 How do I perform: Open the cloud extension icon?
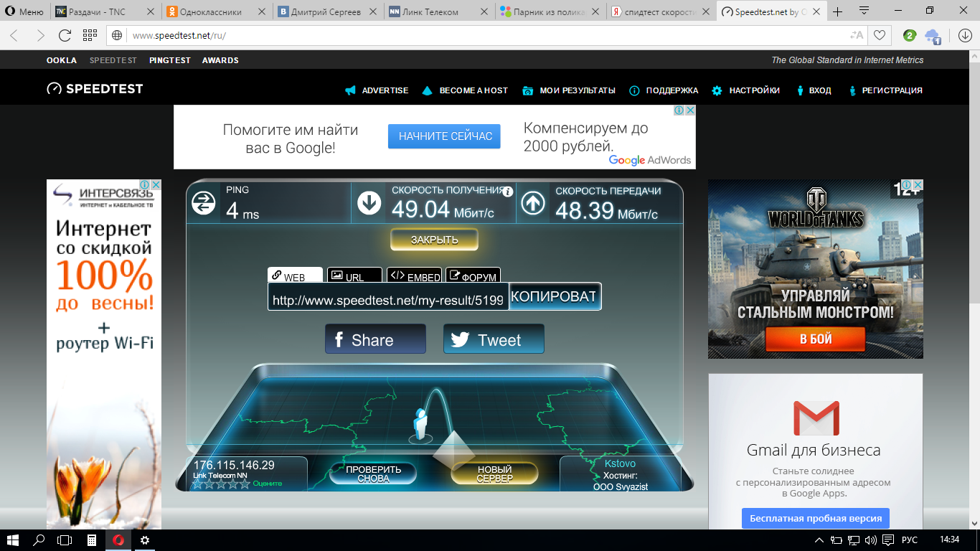tap(933, 36)
